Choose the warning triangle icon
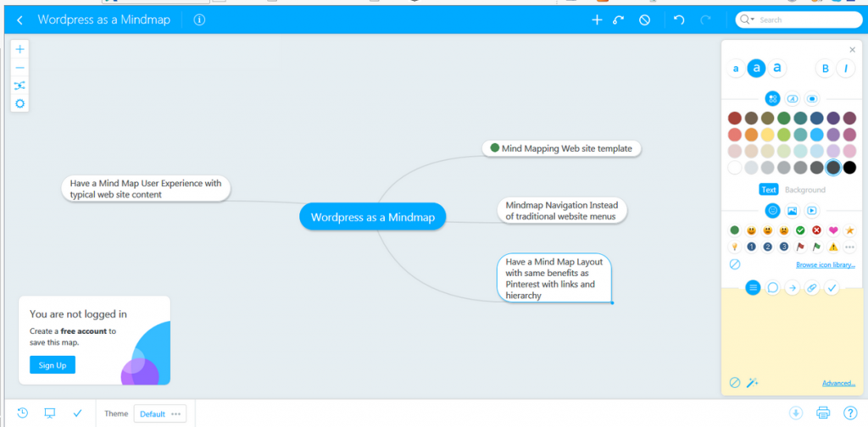Image resolution: width=868 pixels, height=427 pixels. click(x=833, y=247)
